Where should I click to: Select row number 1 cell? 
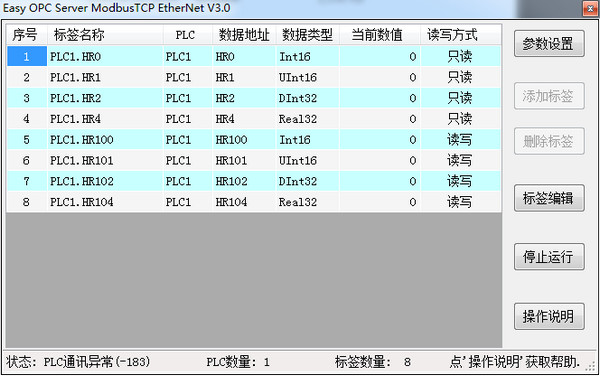coord(26,57)
